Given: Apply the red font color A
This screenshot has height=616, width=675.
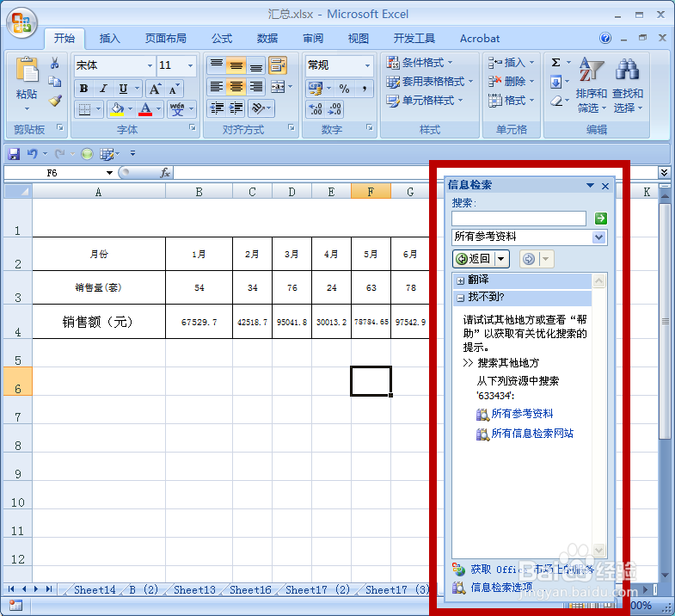Looking at the screenshot, I should 145,109.
